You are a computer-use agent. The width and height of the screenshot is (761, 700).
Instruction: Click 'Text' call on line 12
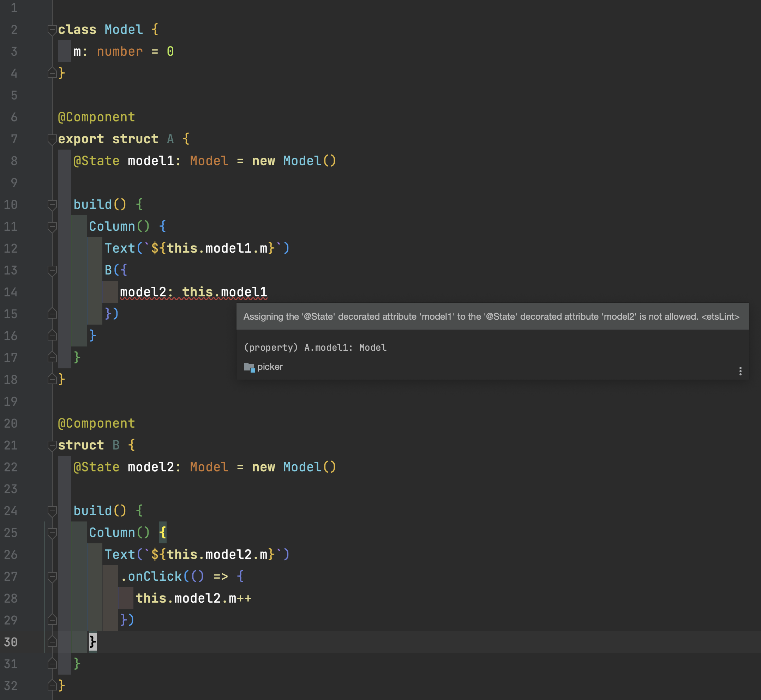point(120,248)
